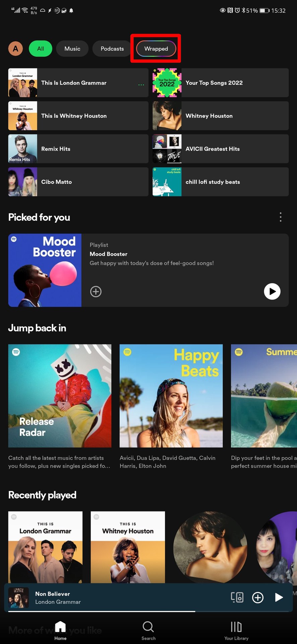
Task: Open the Release Radar playlist cover
Action: [60, 396]
